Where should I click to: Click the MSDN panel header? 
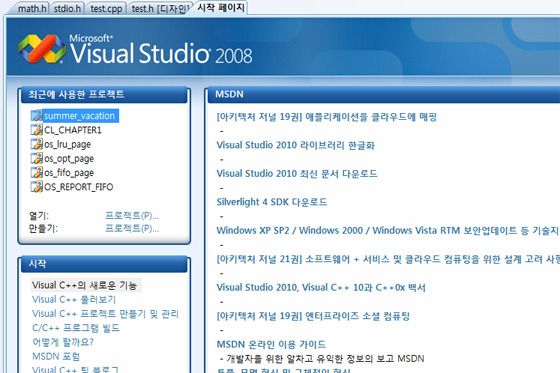point(384,95)
